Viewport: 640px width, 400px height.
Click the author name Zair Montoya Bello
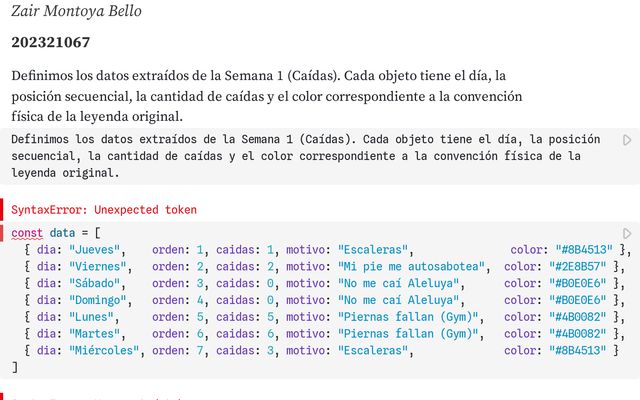tap(76, 11)
